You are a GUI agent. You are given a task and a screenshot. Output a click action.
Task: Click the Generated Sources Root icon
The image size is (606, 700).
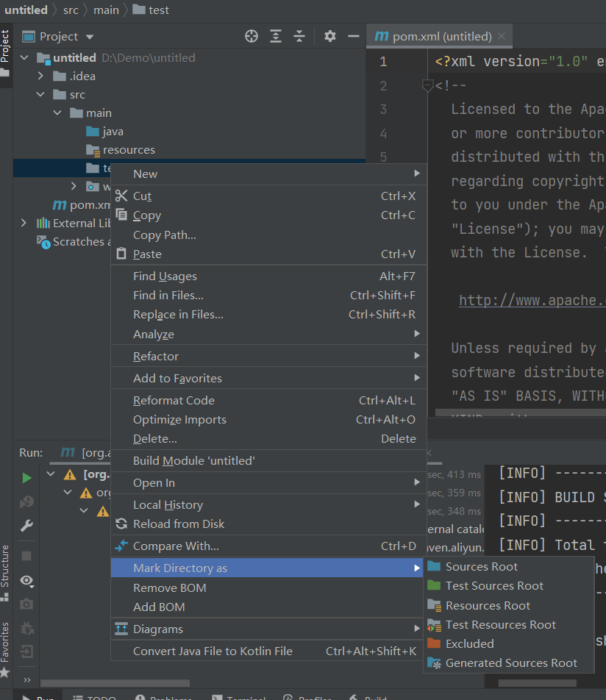(x=434, y=663)
